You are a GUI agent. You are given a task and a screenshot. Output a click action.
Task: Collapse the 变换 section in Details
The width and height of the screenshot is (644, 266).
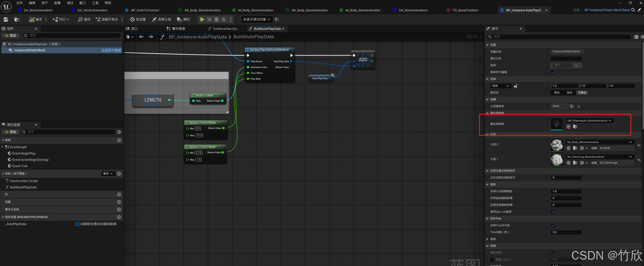coord(487,79)
